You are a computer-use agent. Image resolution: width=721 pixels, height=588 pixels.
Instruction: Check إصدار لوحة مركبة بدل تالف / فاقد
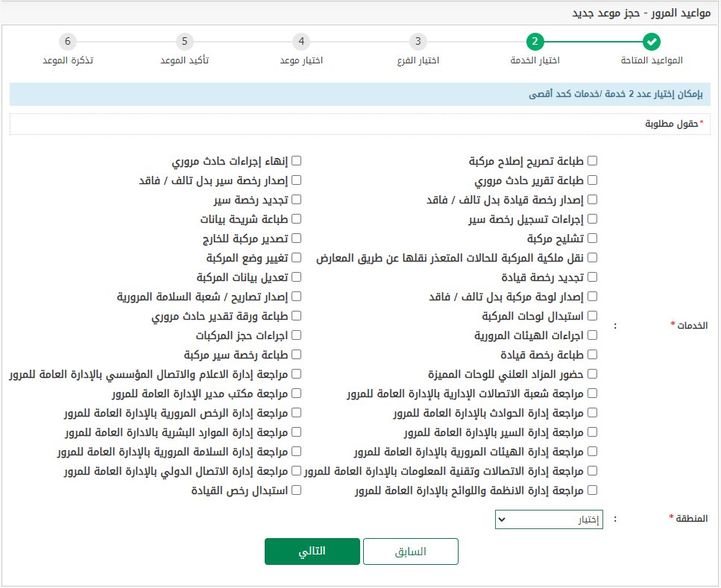pyautogui.click(x=592, y=296)
